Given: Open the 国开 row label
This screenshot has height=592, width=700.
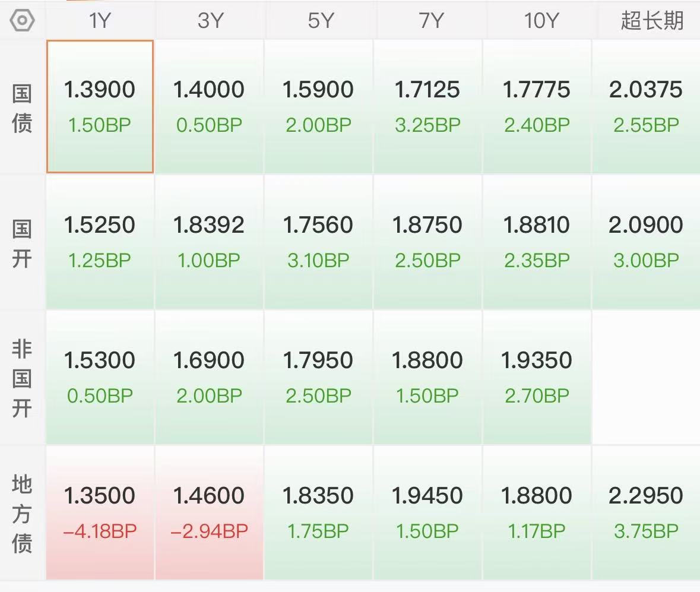Looking at the screenshot, I should pos(22,244).
